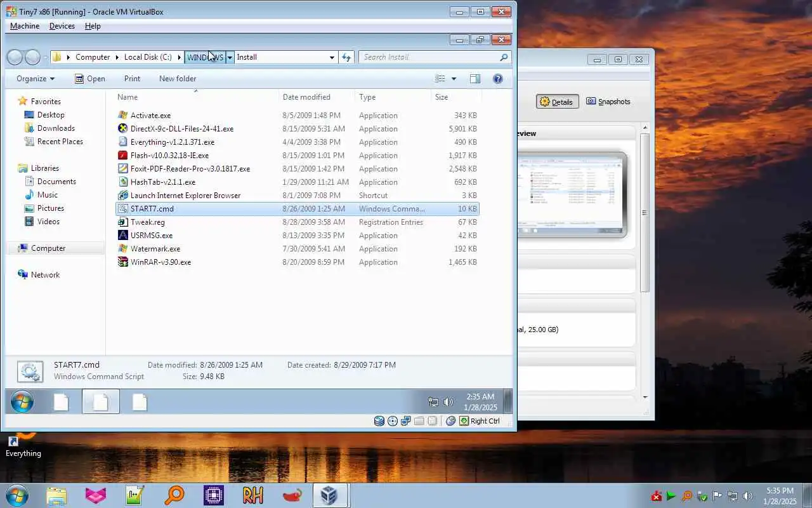
Task: Open Organize dropdown menu
Action: 36,79
